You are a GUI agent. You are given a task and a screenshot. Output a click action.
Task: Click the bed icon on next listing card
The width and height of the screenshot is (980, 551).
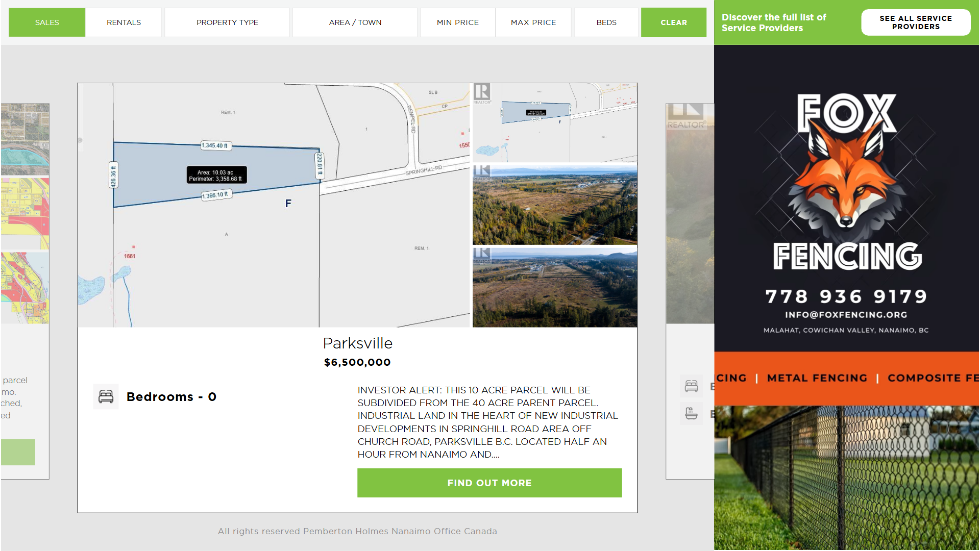point(691,386)
